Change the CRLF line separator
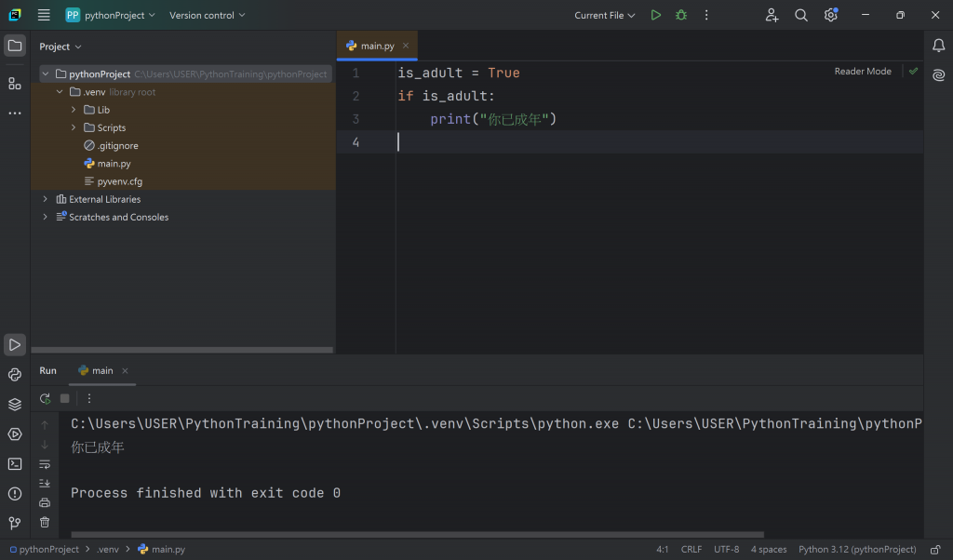953x560 pixels. pyautogui.click(x=691, y=550)
